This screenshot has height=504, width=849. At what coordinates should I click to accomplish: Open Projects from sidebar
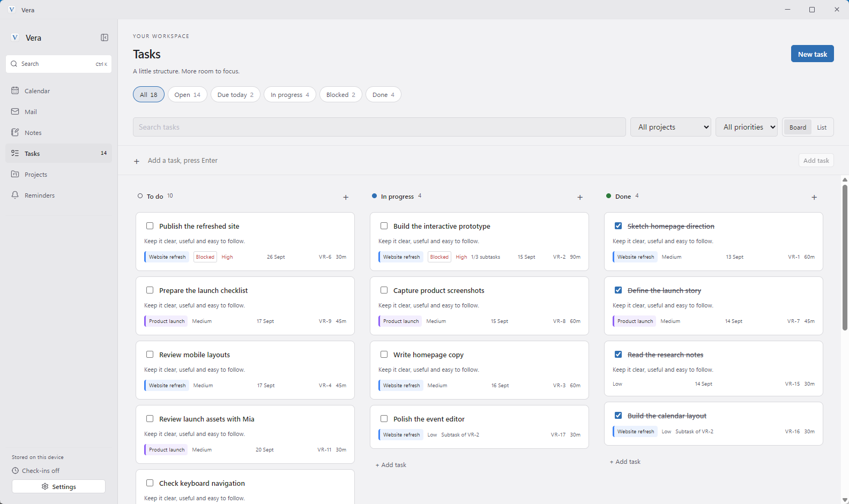59,175
